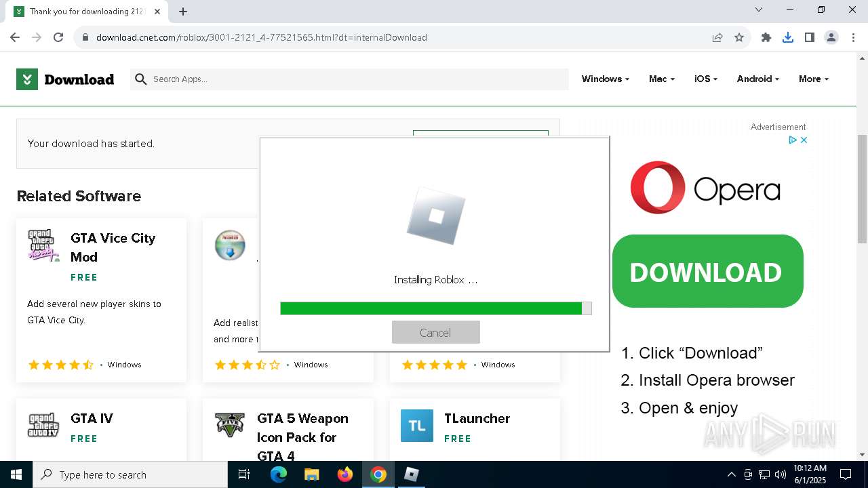Click the Windows taskbar search box

click(130, 474)
